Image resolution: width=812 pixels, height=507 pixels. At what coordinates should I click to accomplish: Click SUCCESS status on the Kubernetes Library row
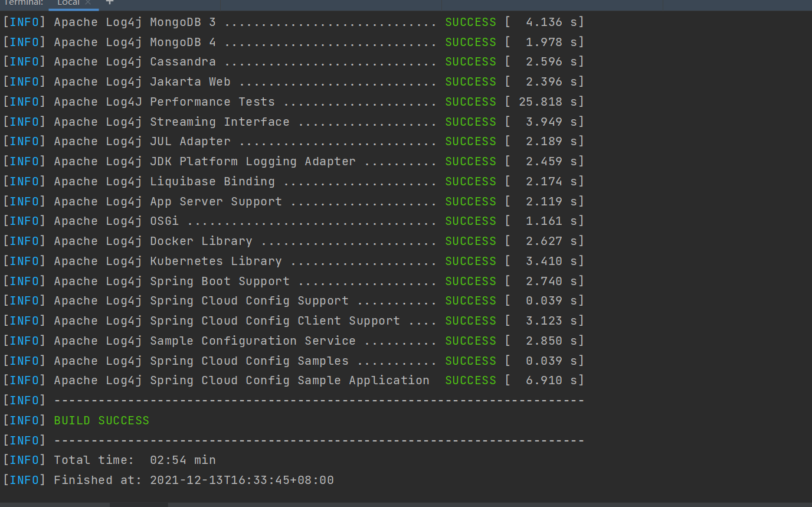click(471, 261)
